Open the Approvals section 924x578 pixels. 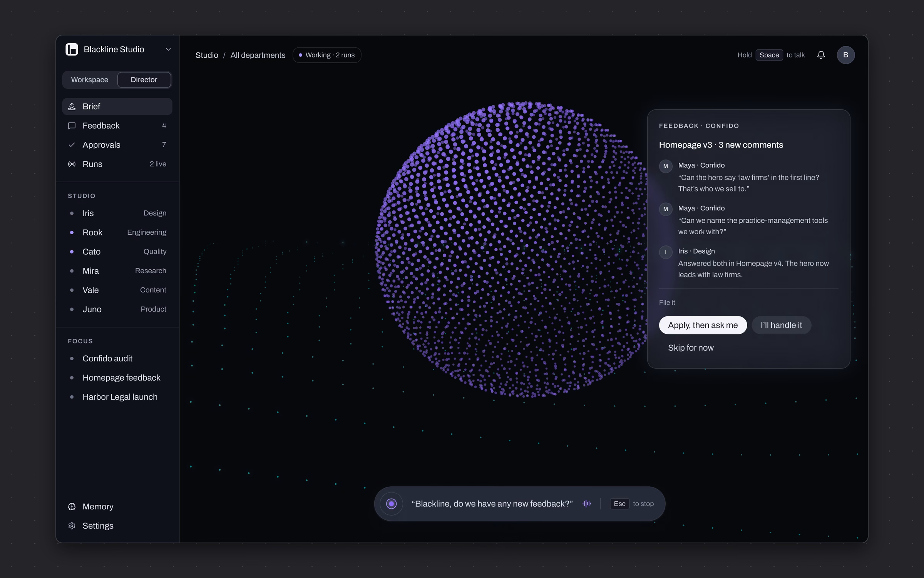[x=117, y=145]
